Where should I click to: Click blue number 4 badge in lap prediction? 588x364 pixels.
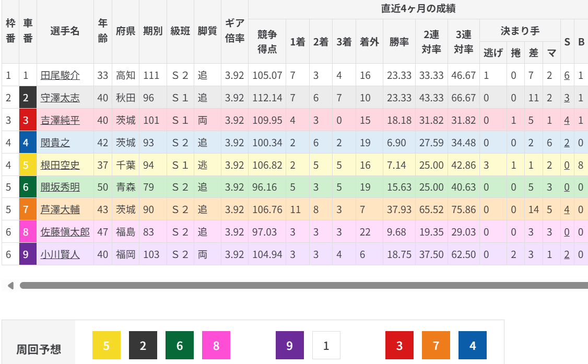(x=473, y=345)
